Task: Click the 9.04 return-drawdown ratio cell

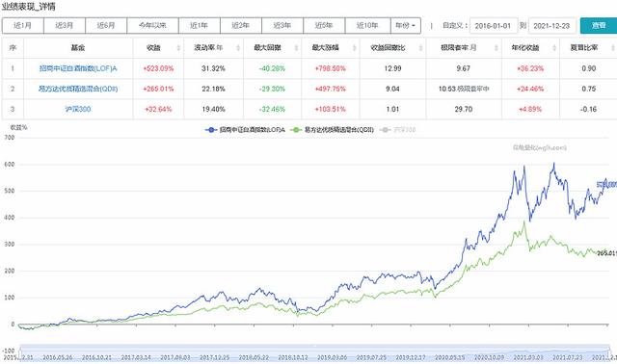Action: coord(392,89)
